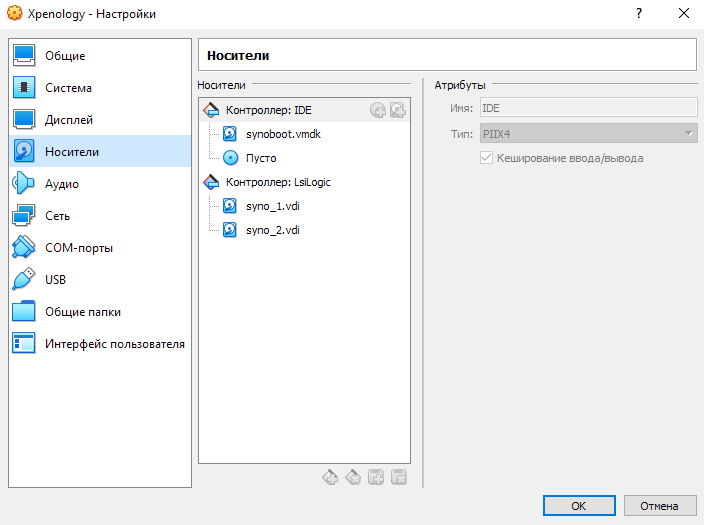Screen dimensions: 704x525
Task: Open the Система settings category
Action: point(100,88)
